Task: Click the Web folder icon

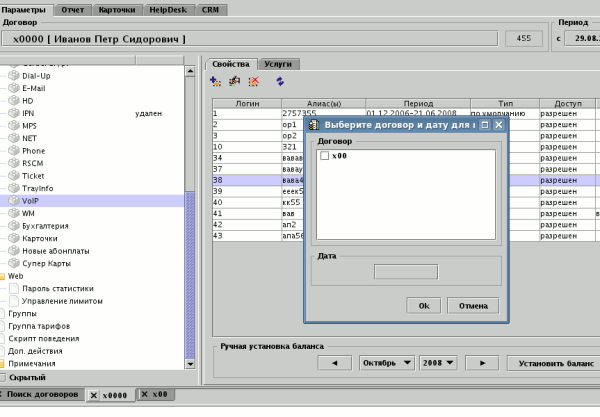Action: click(x=3, y=276)
